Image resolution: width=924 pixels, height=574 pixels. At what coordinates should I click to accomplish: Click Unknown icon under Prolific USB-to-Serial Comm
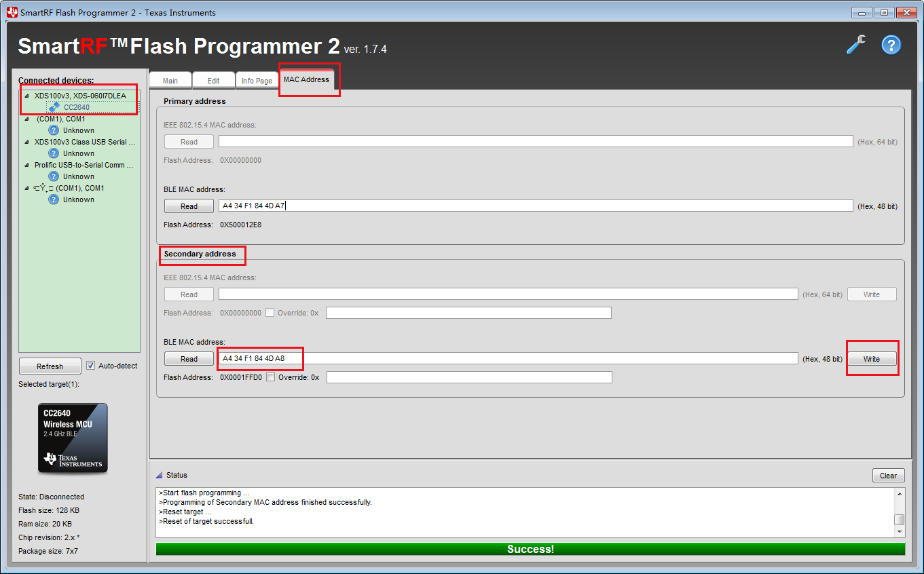click(54, 176)
